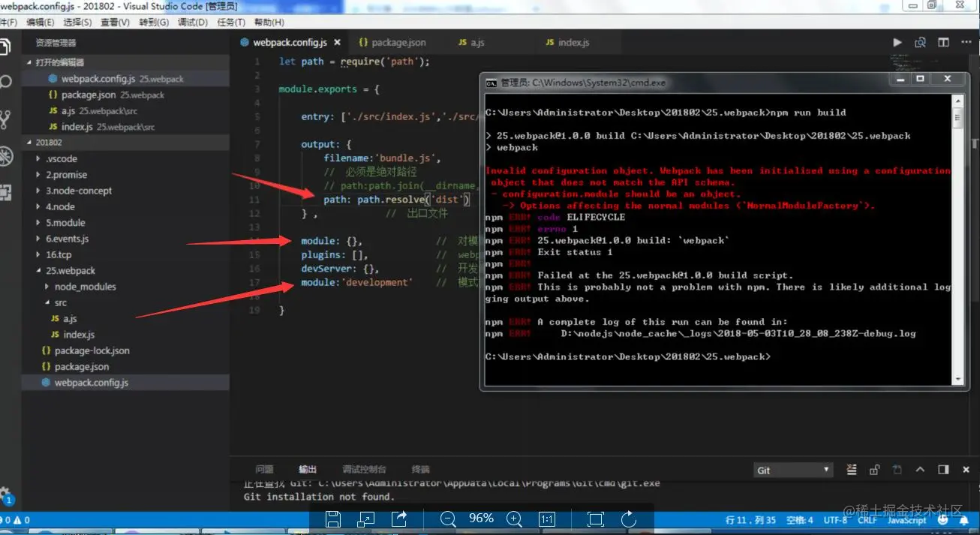Image resolution: width=980 pixels, height=535 pixels.
Task: Open the Source Control view icon
Action: (x=5, y=119)
